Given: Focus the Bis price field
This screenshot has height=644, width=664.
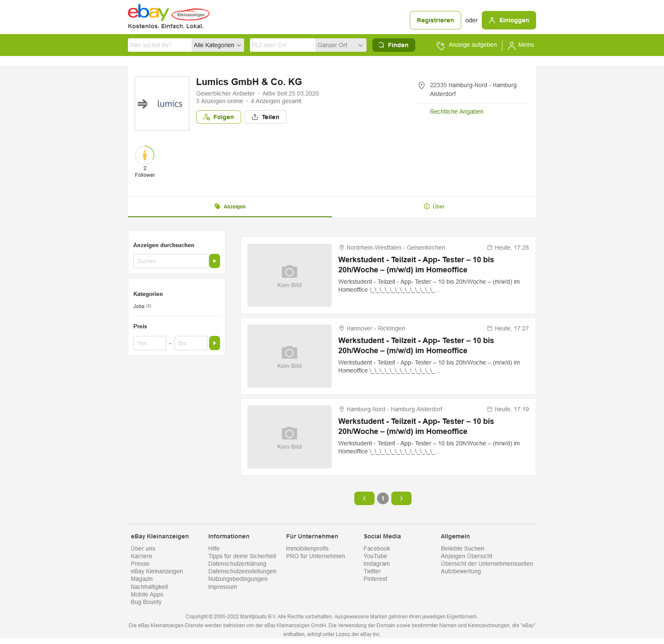Looking at the screenshot, I should pos(191,343).
